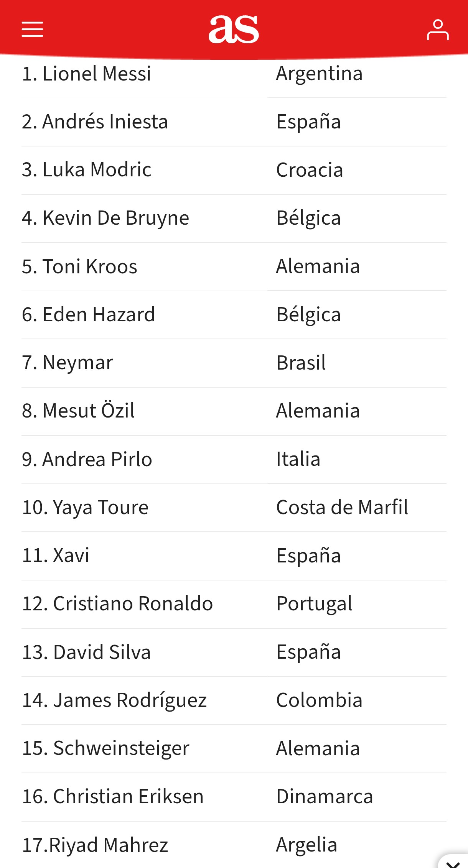Tap the Kevin De Bruyne row
The height and width of the screenshot is (868, 468).
pyautogui.click(x=234, y=219)
